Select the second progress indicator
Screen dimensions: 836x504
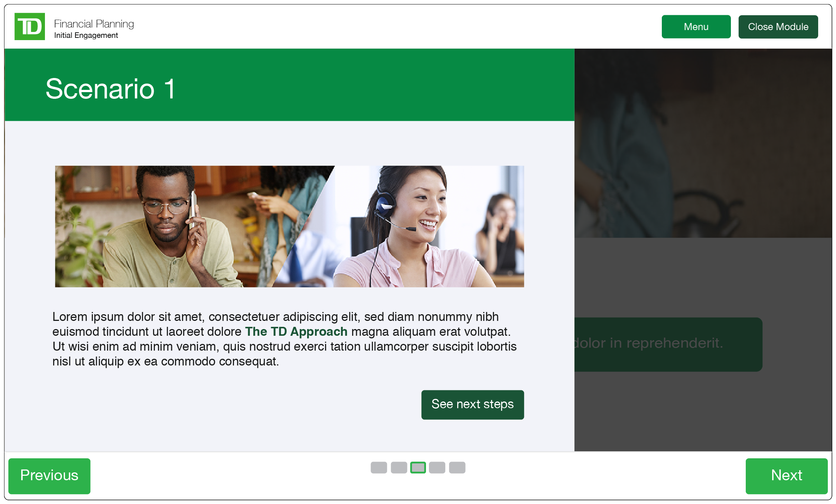coord(399,468)
